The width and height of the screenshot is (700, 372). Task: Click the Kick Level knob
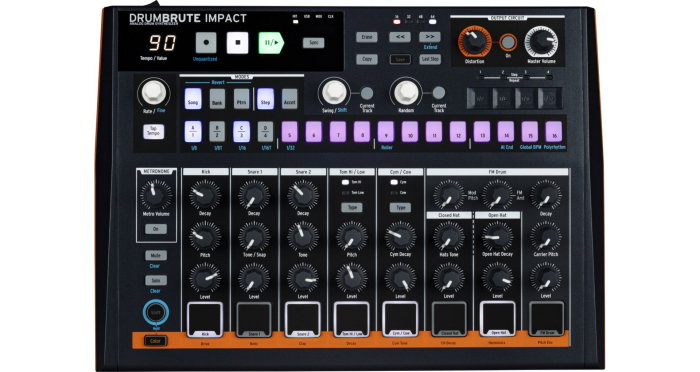coord(205,278)
